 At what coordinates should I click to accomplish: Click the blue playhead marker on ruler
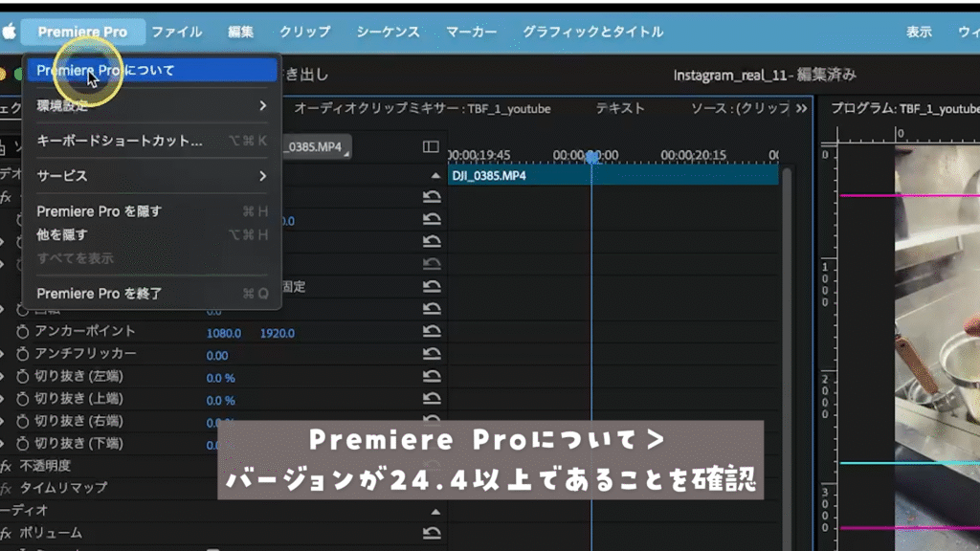[x=591, y=157]
